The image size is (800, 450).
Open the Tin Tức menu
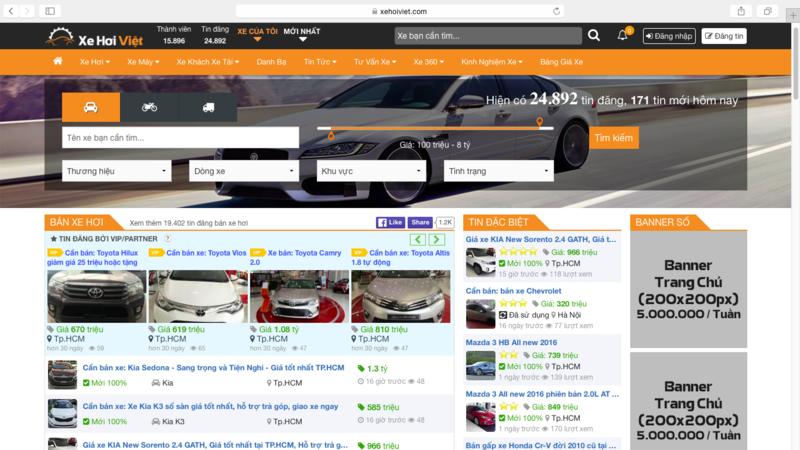[x=320, y=62]
